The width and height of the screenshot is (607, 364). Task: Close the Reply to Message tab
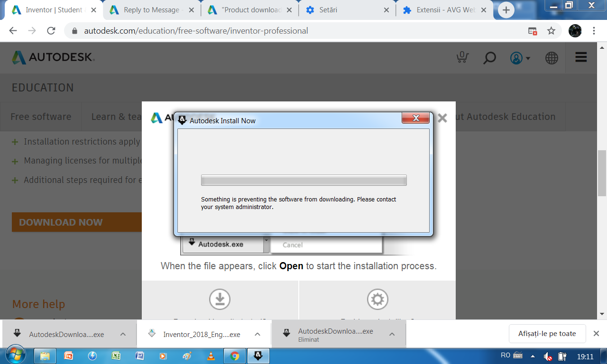pyautogui.click(x=191, y=10)
